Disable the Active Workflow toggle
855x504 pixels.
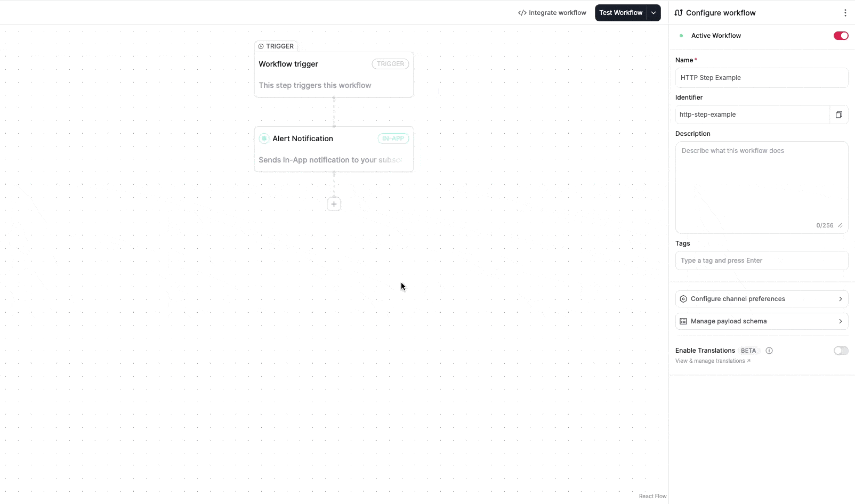pos(841,36)
